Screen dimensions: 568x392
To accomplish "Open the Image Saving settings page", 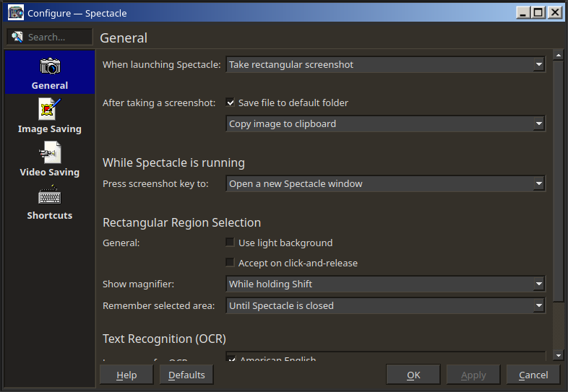I will (x=50, y=116).
